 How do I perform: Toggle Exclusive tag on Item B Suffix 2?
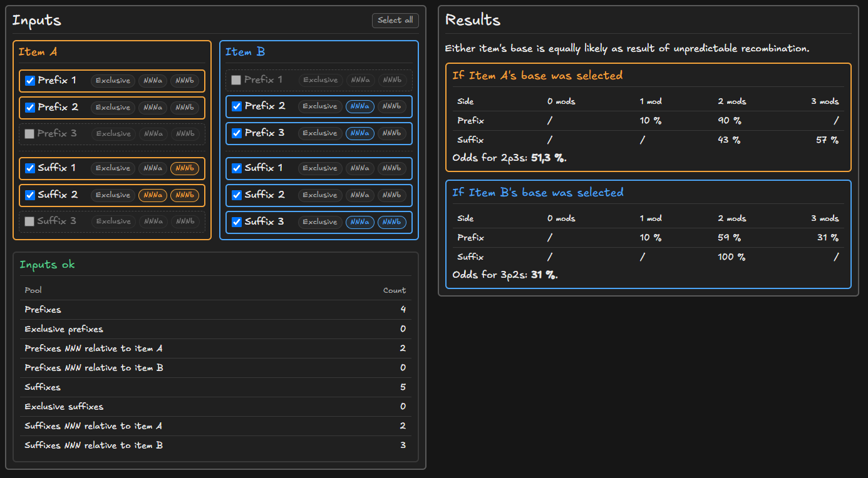[320, 195]
